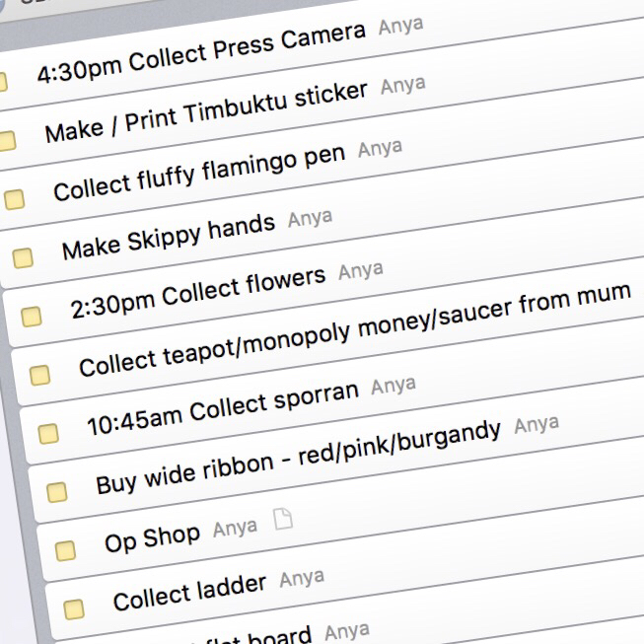
Task: Click the Anya tag on the 'flat board' row
Action: [347, 631]
